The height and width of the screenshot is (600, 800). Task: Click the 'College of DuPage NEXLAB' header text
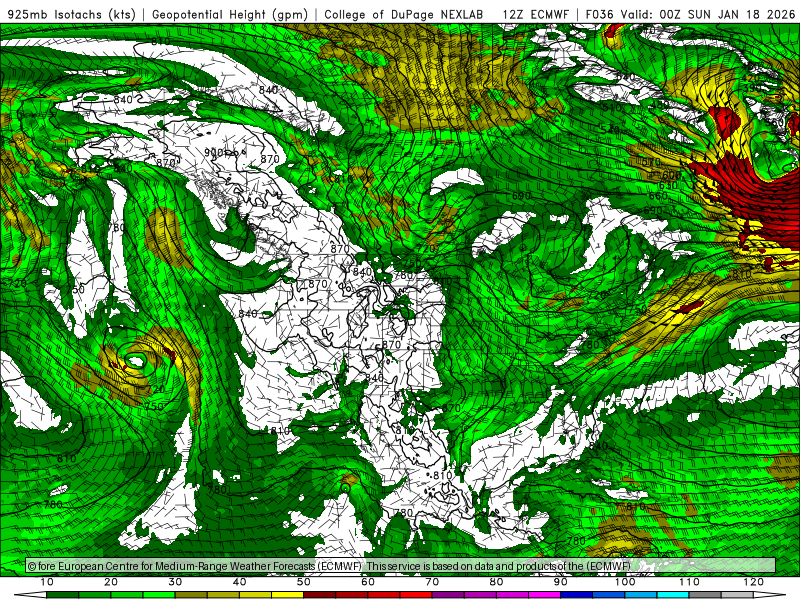pyautogui.click(x=404, y=14)
